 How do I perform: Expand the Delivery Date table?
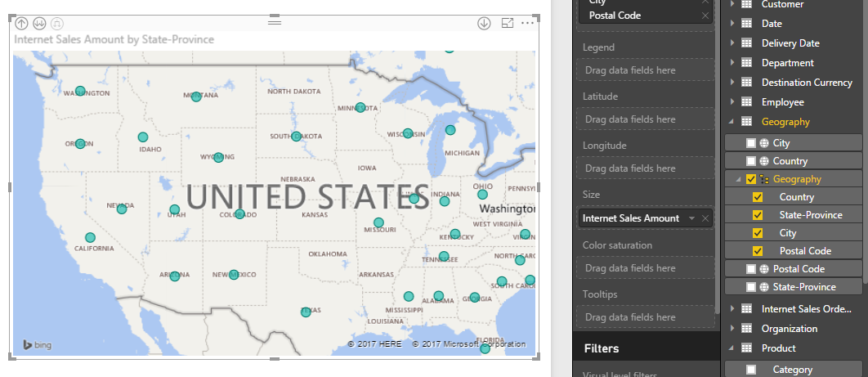coord(732,43)
